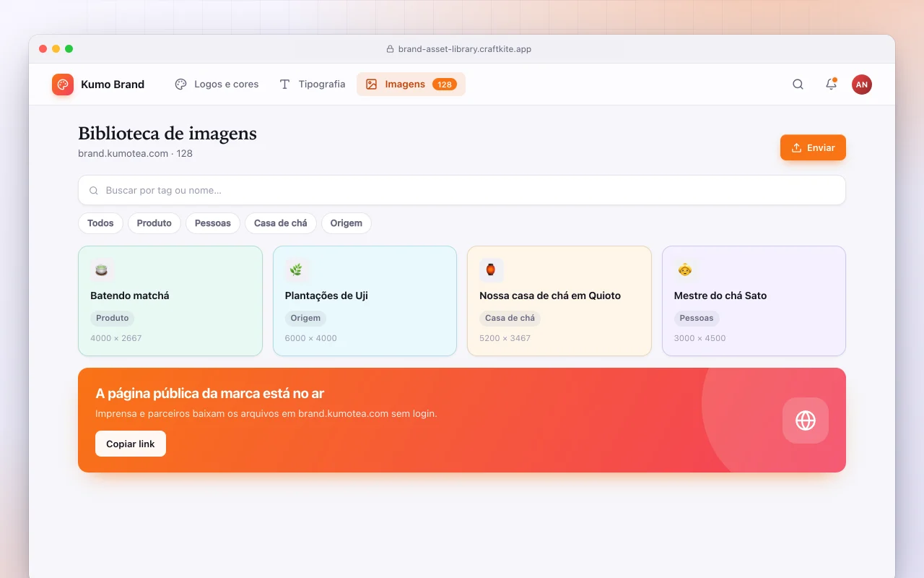Click the brand.kumotea.com · 128 subtitle
Viewport: 924px width, 578px height.
tap(136, 153)
